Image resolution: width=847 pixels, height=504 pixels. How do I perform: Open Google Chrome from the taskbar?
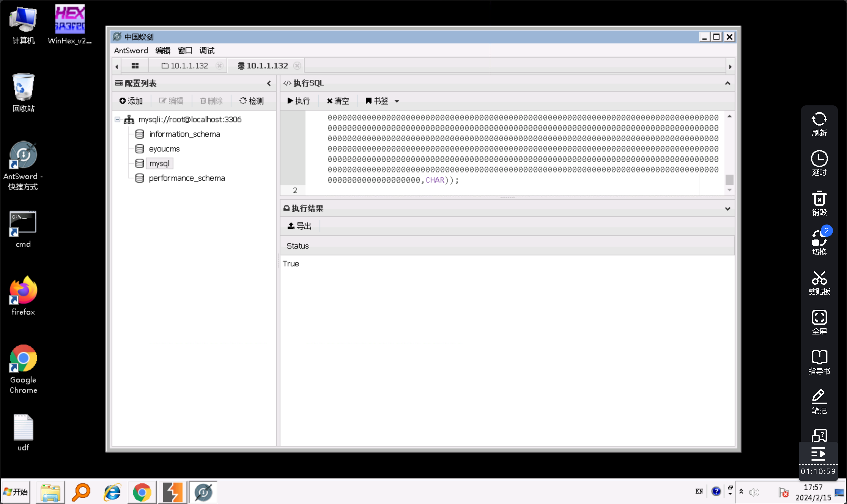coord(142,492)
